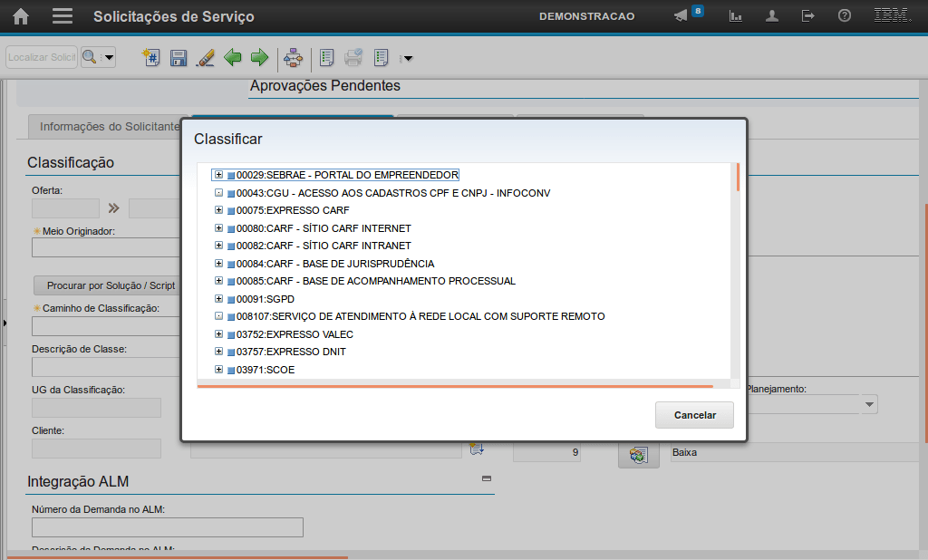Go to the home start center
The height and width of the screenshot is (560, 928).
21,16
